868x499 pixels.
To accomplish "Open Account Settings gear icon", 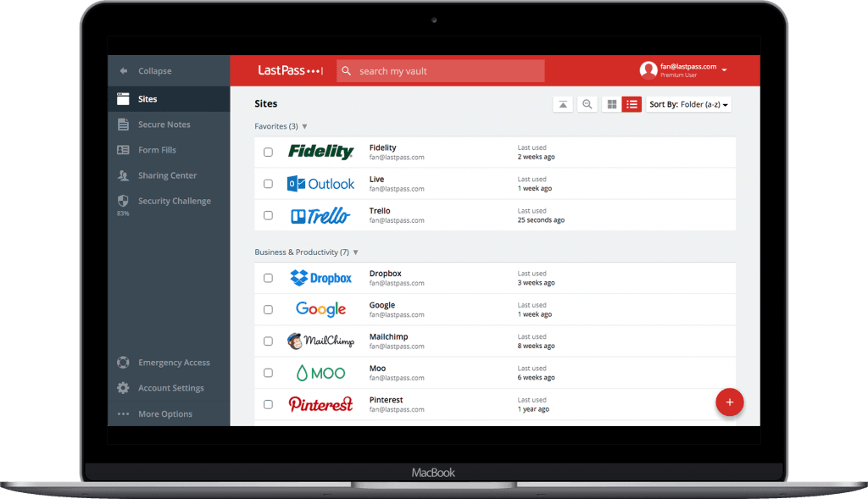I will tap(123, 388).
